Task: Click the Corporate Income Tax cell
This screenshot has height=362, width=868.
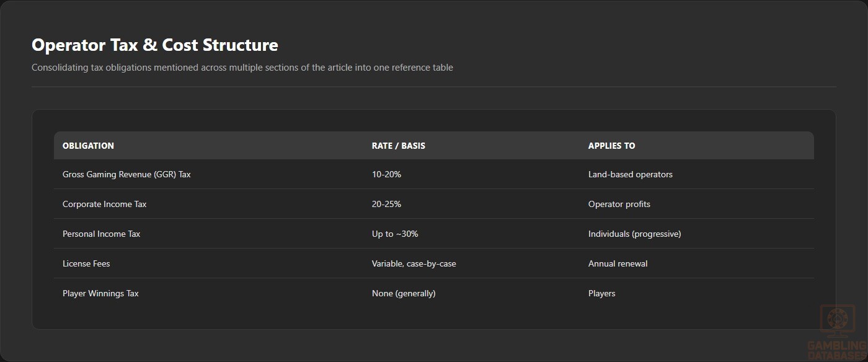Action: [x=105, y=204]
